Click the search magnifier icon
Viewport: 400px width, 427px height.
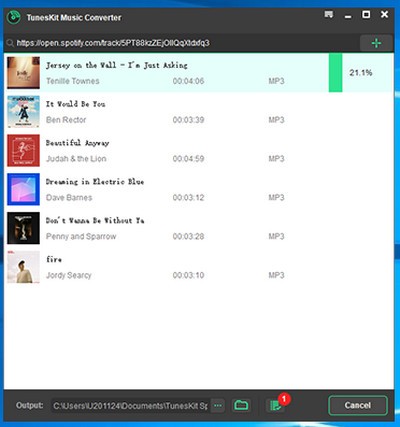(10, 43)
